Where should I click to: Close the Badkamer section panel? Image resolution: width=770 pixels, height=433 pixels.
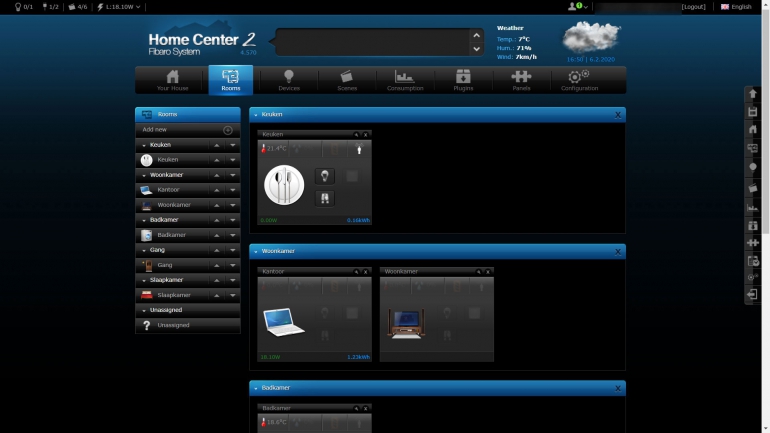point(618,388)
